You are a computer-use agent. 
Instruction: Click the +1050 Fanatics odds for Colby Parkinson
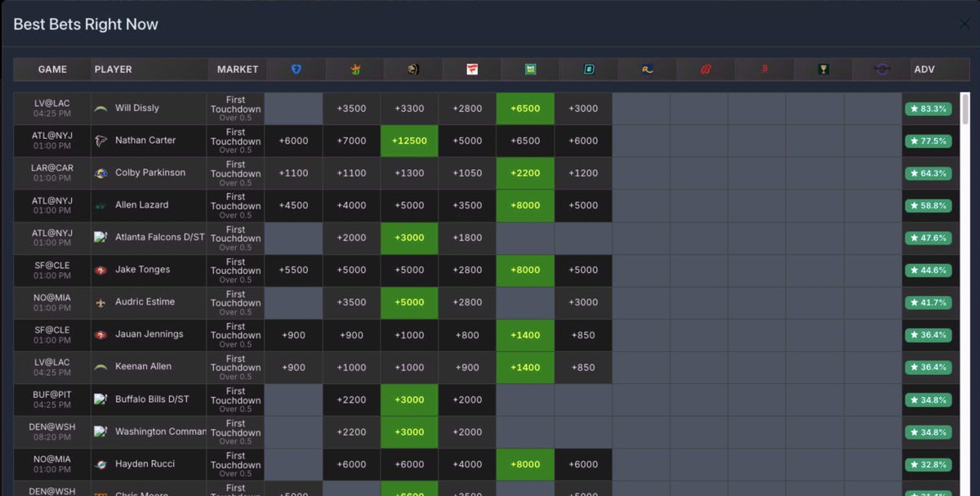tap(467, 172)
